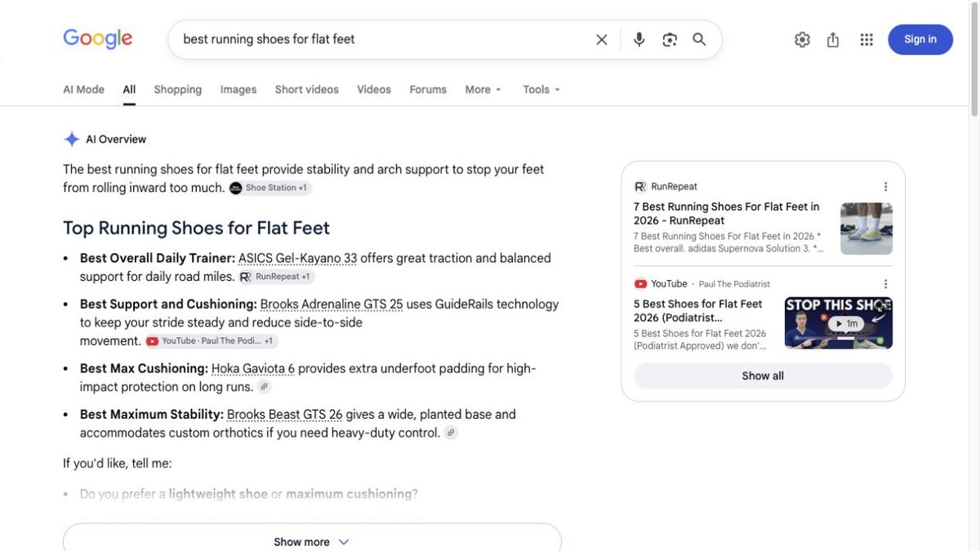This screenshot has height=551, width=980.
Task: Open the three-dot menu on the YouTube card
Action: (x=885, y=284)
